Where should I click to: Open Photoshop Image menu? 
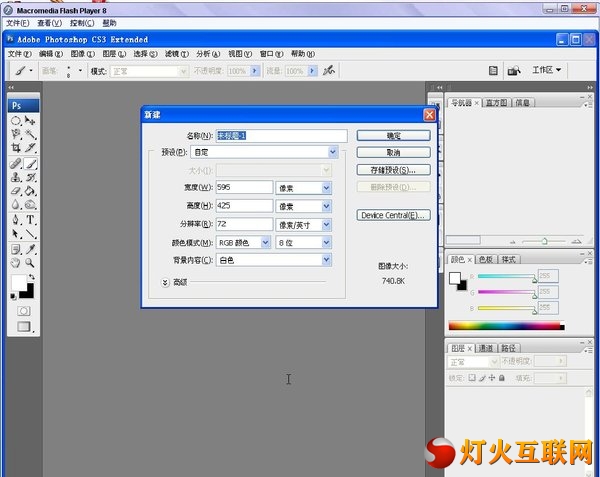[83, 54]
